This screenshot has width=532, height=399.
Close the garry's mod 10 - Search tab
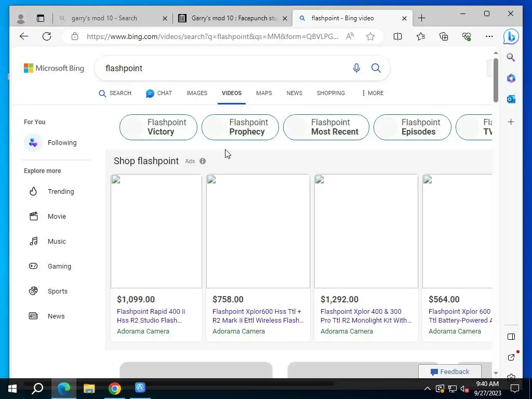click(x=165, y=18)
